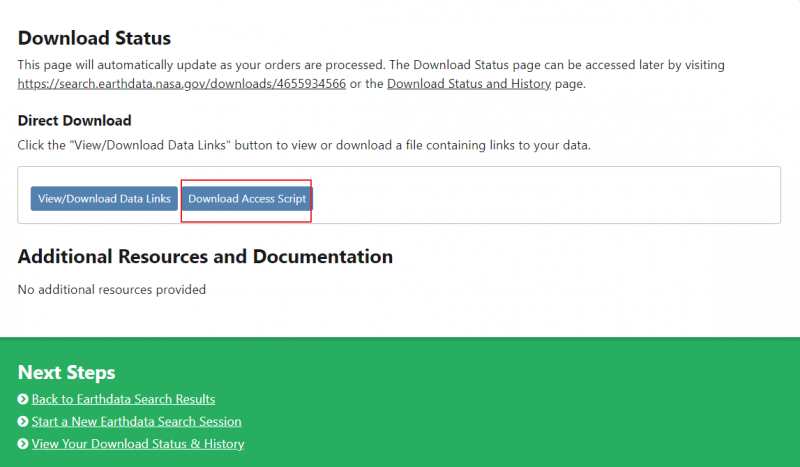
Task: Open the Download Status and History page link
Action: (x=468, y=84)
